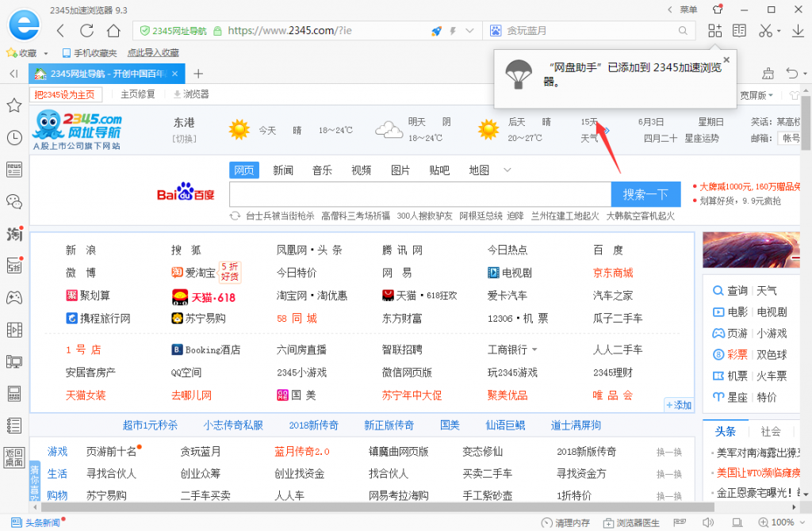This screenshot has height=531, width=812.
Task: Click the lightning speed-mode icon in address bar
Action: (x=453, y=31)
